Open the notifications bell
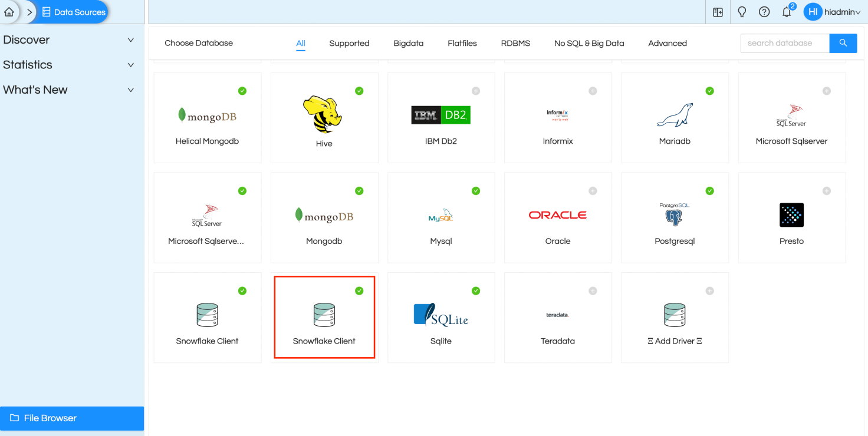The image size is (868, 436). coord(787,12)
